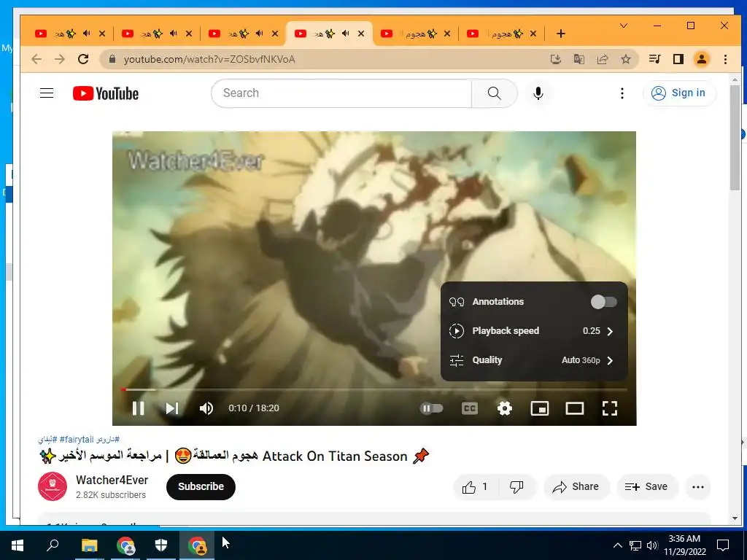Go to YouTube home via logo

coord(106,93)
